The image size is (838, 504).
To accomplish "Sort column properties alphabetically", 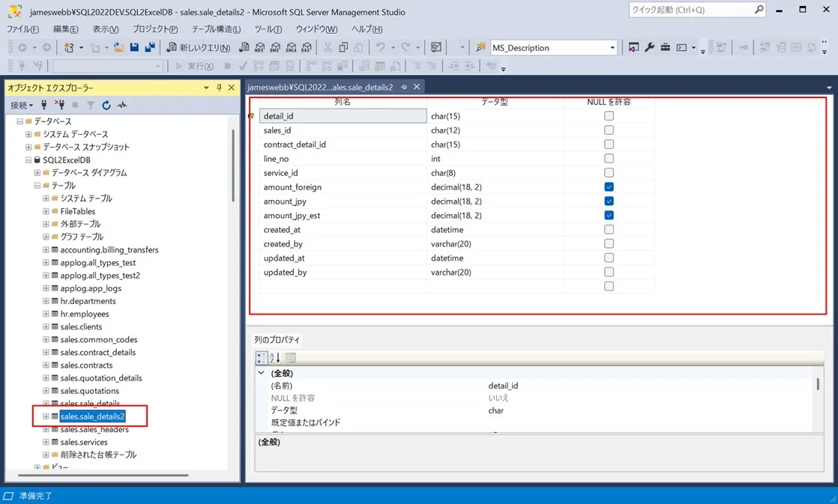I will (275, 358).
